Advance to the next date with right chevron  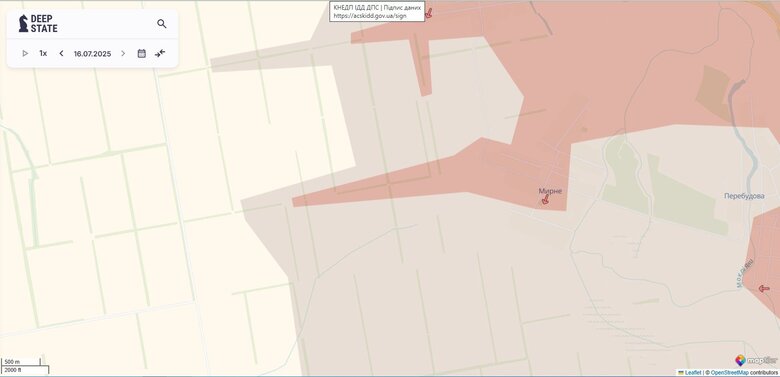click(x=123, y=53)
